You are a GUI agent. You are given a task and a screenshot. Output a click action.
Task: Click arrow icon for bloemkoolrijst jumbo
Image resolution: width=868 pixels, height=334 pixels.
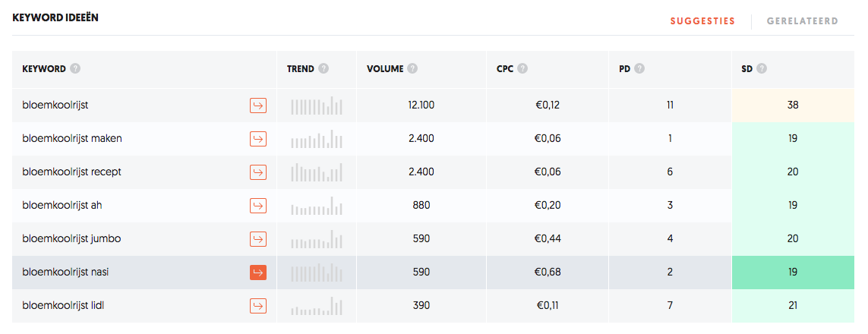click(x=258, y=239)
